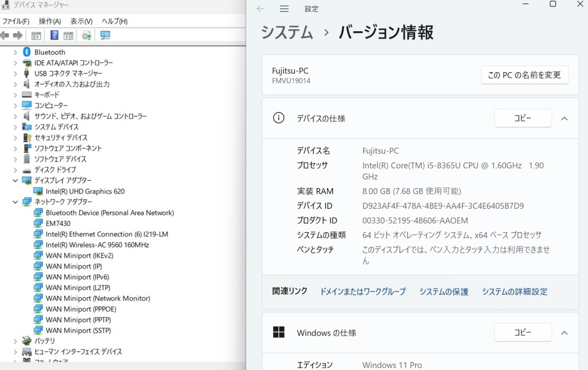
Task: Collapse the デバイスの仕様 section chevron
Action: pos(564,118)
